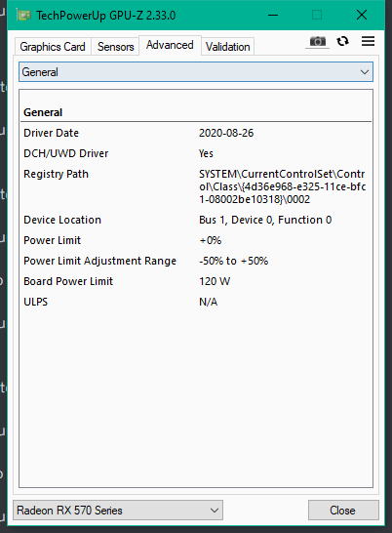Select the Board Power Limit label
392x533 pixels.
[x=68, y=281]
